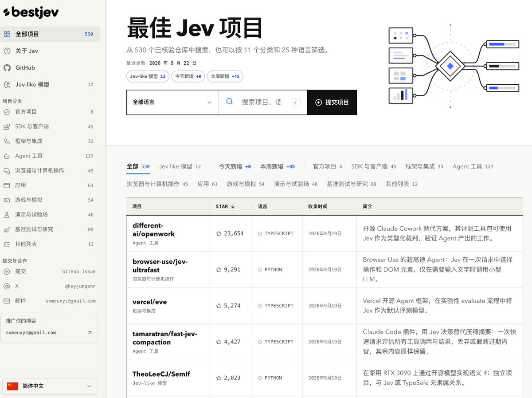Click the slash shortcut key hint
The width and height of the screenshot is (532, 398).
(x=296, y=102)
